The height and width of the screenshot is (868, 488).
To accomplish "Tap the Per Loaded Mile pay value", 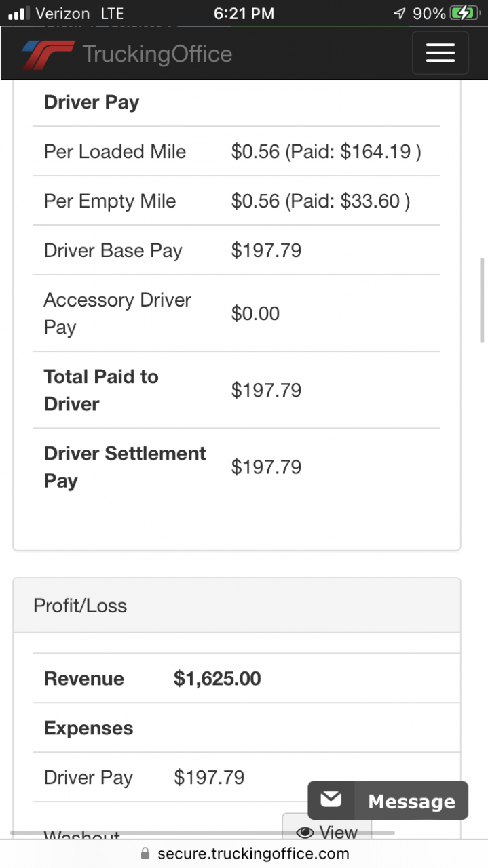I will pos(326,151).
